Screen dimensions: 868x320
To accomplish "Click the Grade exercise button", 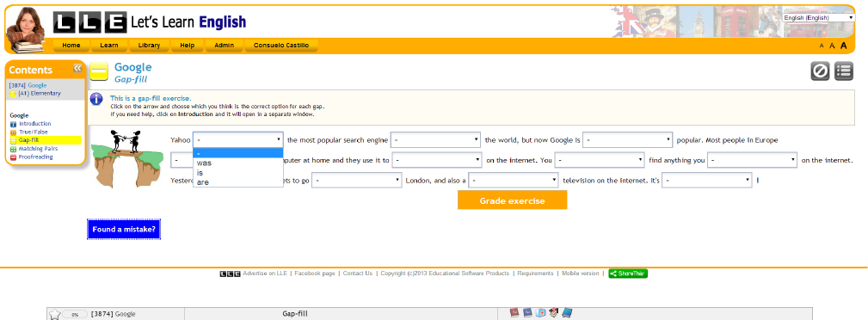I will click(512, 200).
